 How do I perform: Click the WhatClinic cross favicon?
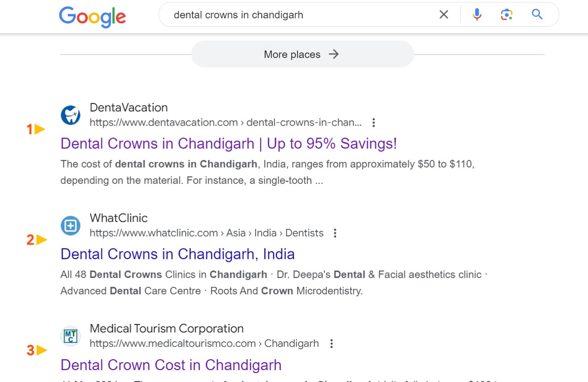pos(70,225)
